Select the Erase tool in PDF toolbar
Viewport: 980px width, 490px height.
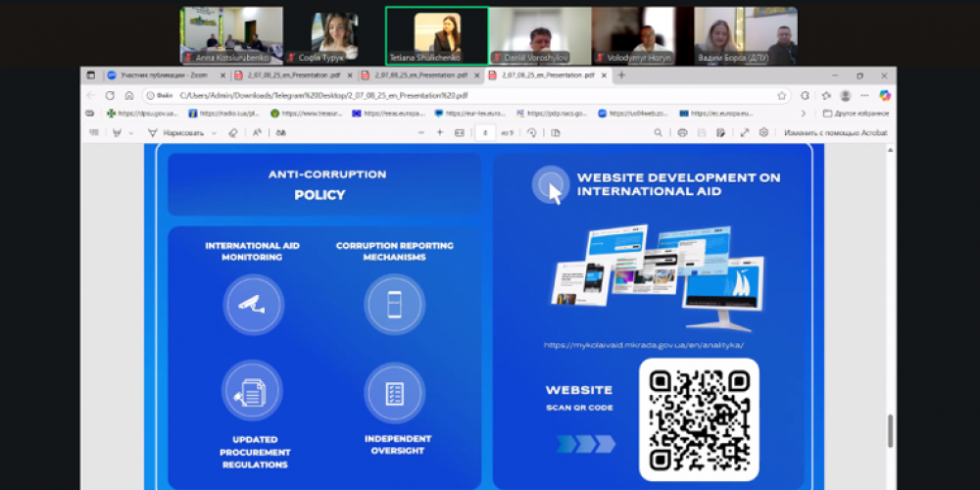tap(233, 132)
